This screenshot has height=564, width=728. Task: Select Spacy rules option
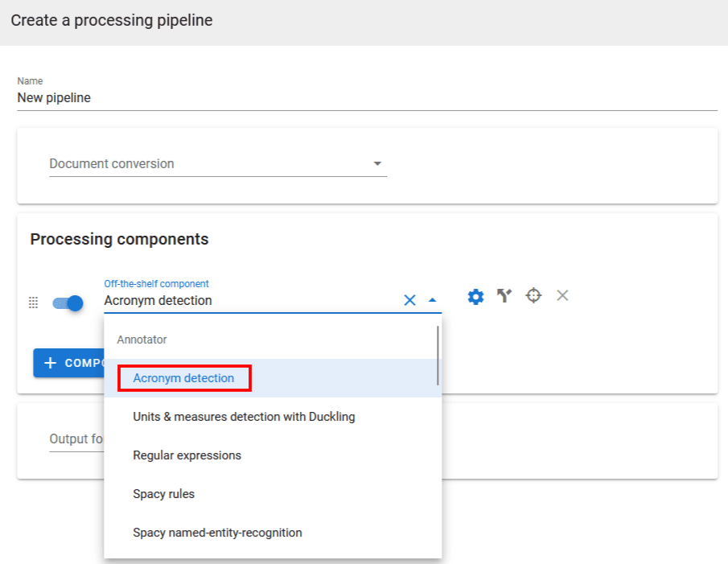coord(163,494)
